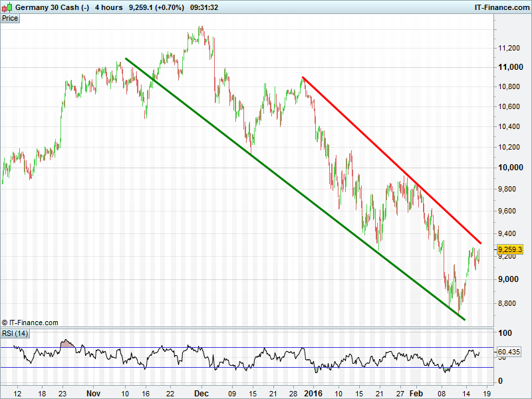Click the 27 date label on time axis
Viewport: 532px width, 399px height.
[400, 394]
